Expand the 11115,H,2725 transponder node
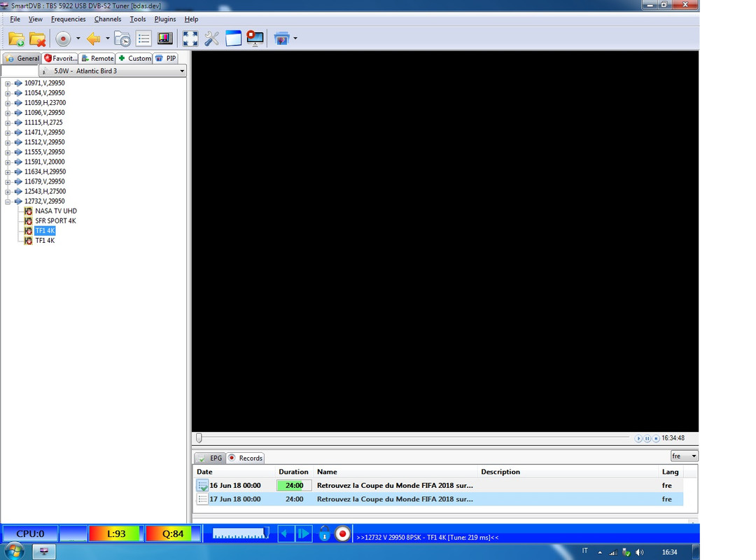The height and width of the screenshot is (560, 756). coord(8,122)
